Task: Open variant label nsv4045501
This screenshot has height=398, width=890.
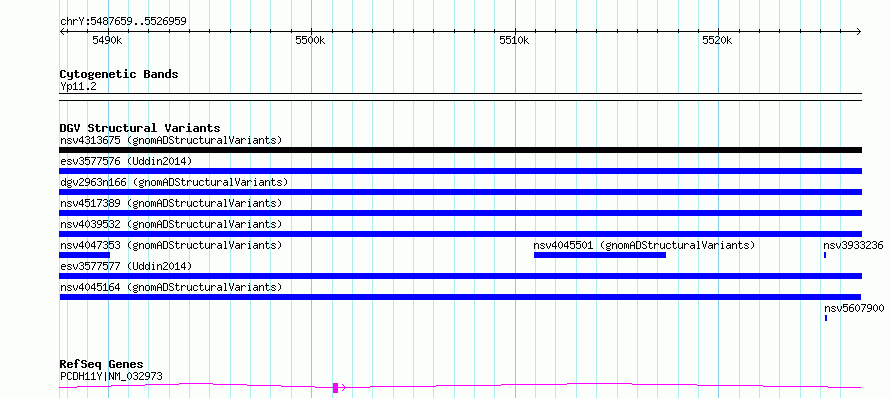Action: pos(644,245)
